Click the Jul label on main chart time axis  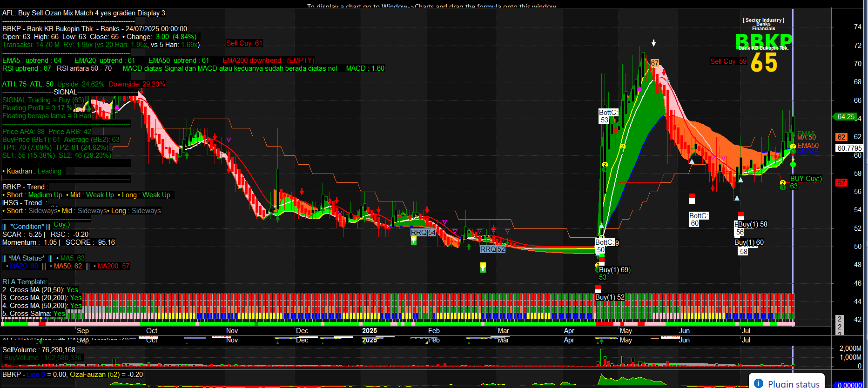[x=746, y=331]
